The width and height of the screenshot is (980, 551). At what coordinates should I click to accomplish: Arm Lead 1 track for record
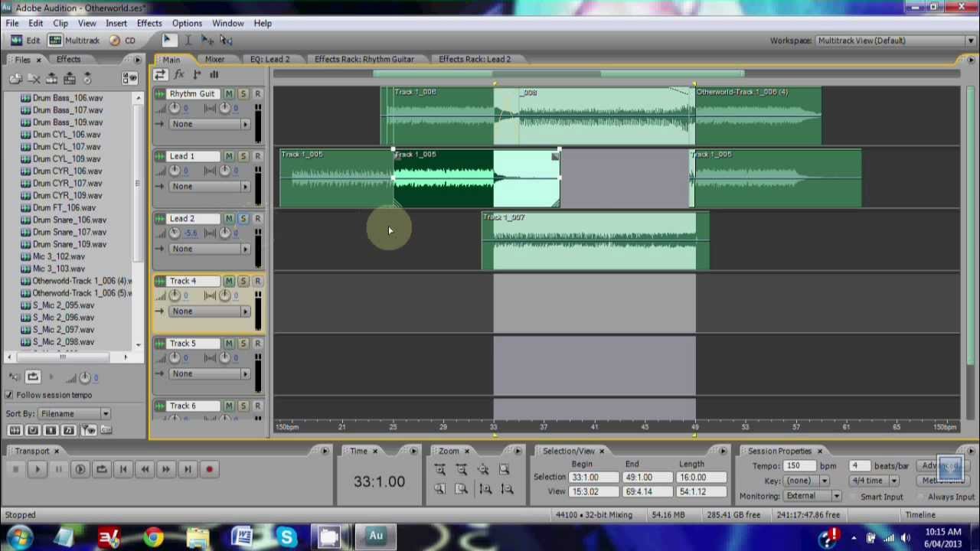click(257, 156)
